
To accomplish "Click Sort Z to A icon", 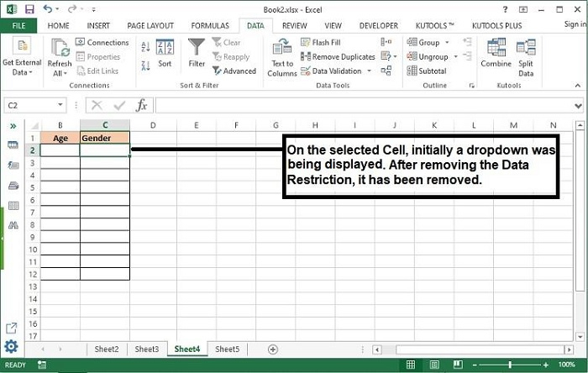I will tap(145, 66).
